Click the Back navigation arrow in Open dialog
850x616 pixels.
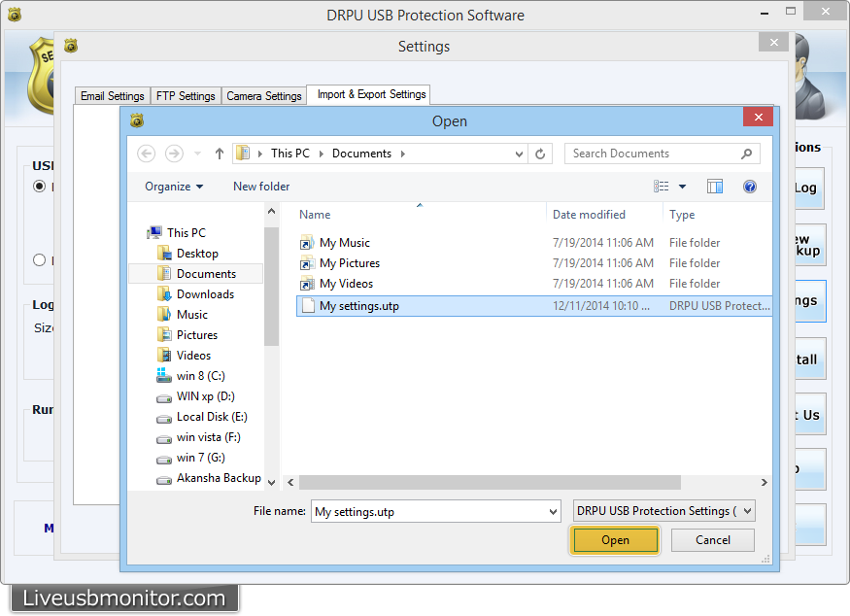146,154
